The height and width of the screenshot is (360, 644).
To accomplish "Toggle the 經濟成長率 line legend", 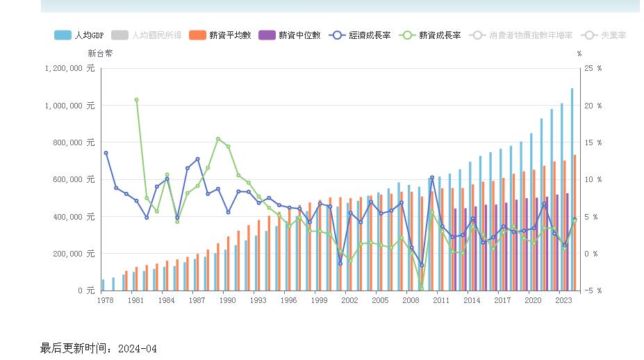I will click(x=360, y=35).
